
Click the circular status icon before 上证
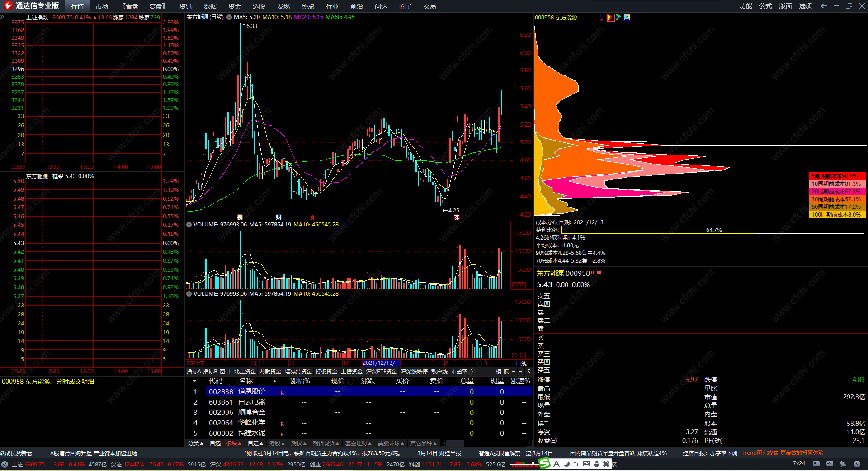click(5, 464)
